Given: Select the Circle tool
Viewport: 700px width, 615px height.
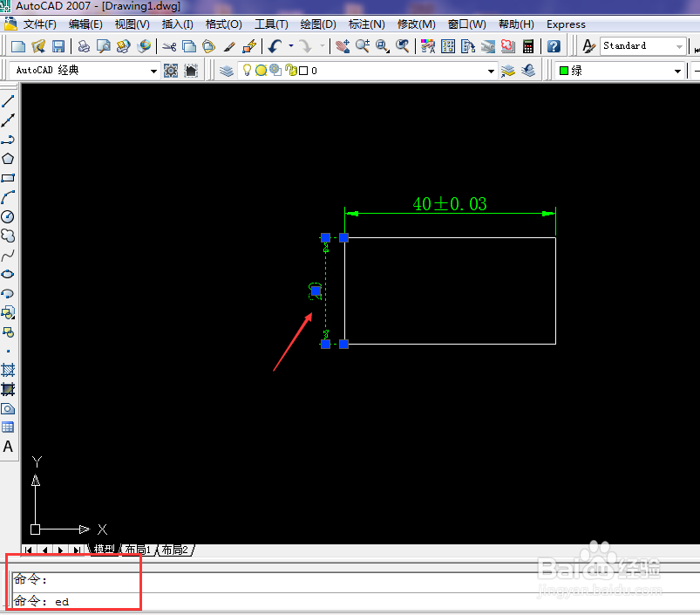Looking at the screenshot, I should click(x=8, y=216).
